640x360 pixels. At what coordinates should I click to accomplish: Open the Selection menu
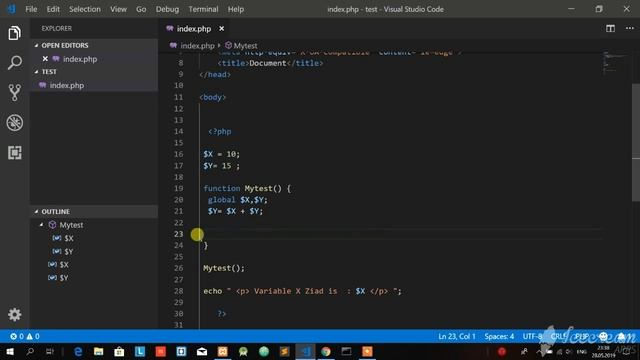pos(84,9)
